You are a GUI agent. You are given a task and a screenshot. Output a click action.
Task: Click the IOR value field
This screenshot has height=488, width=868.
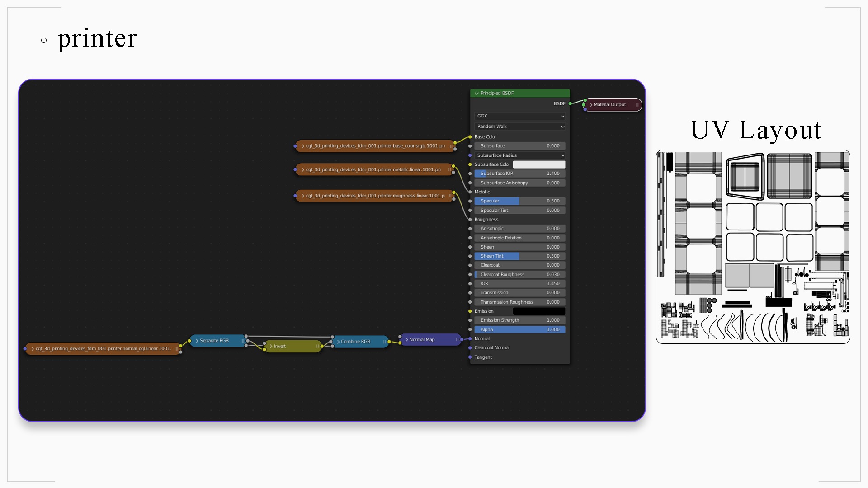click(x=519, y=284)
